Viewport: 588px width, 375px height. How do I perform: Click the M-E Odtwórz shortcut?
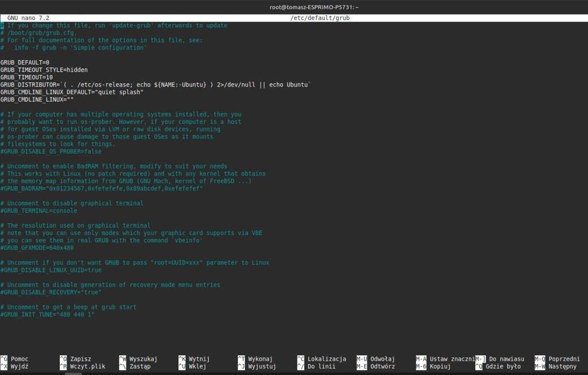tap(376, 366)
